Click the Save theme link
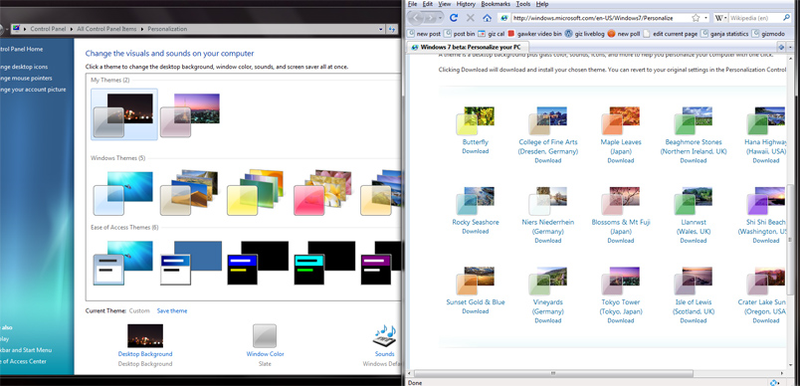The image size is (800, 386). click(x=172, y=311)
